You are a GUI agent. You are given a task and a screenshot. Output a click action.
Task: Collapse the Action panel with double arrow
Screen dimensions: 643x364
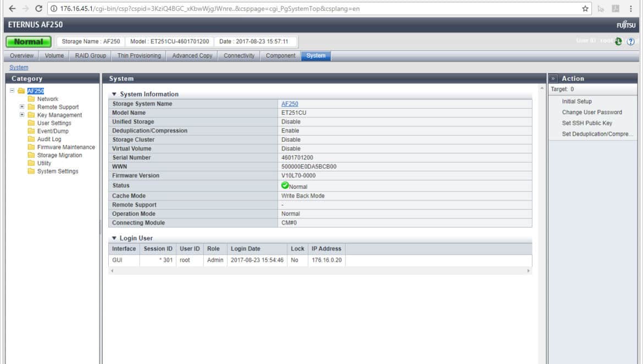tap(553, 79)
